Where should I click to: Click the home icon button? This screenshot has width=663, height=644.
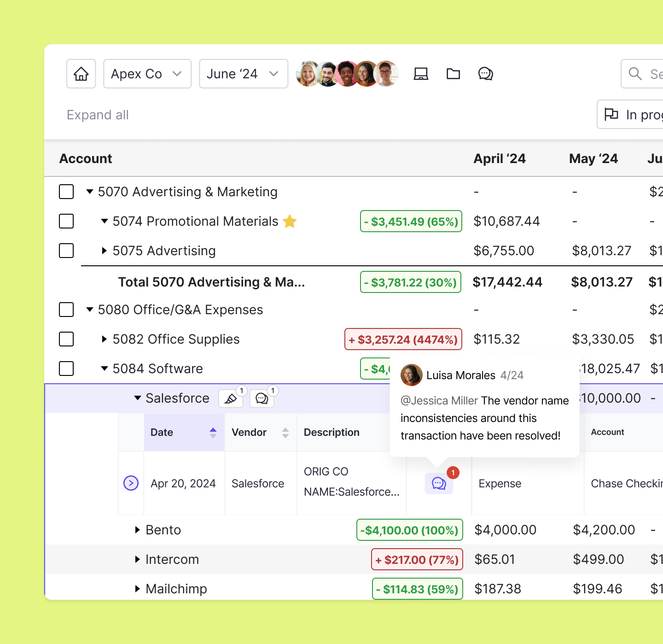point(81,74)
